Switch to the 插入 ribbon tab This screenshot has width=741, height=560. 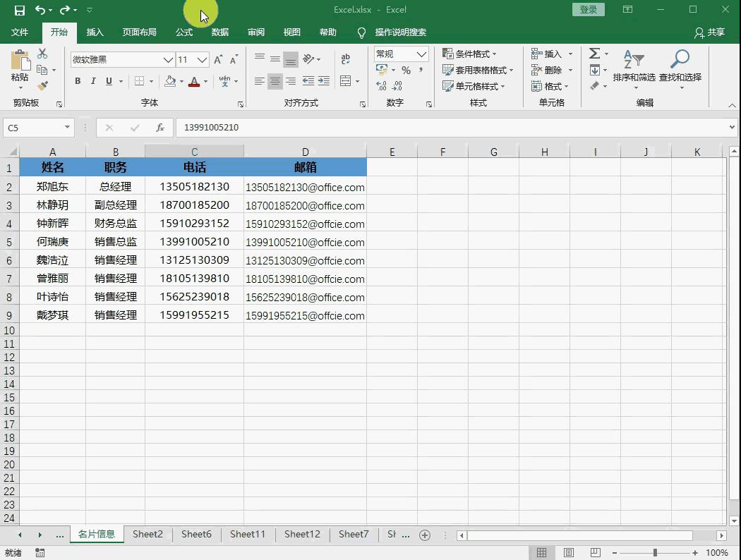tap(95, 32)
